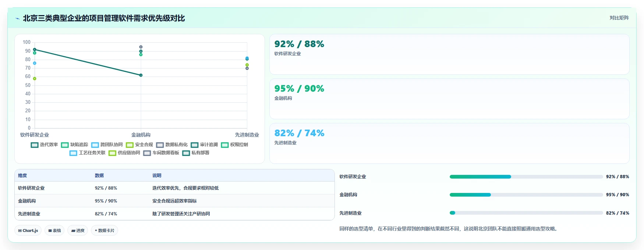Screen dimensions: 644x250
Task: Click the gray 95 point at 金融机构
Action: [x=141, y=47]
